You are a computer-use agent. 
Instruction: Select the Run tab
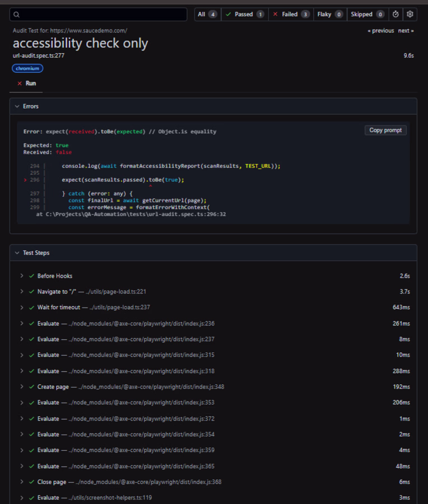point(26,83)
